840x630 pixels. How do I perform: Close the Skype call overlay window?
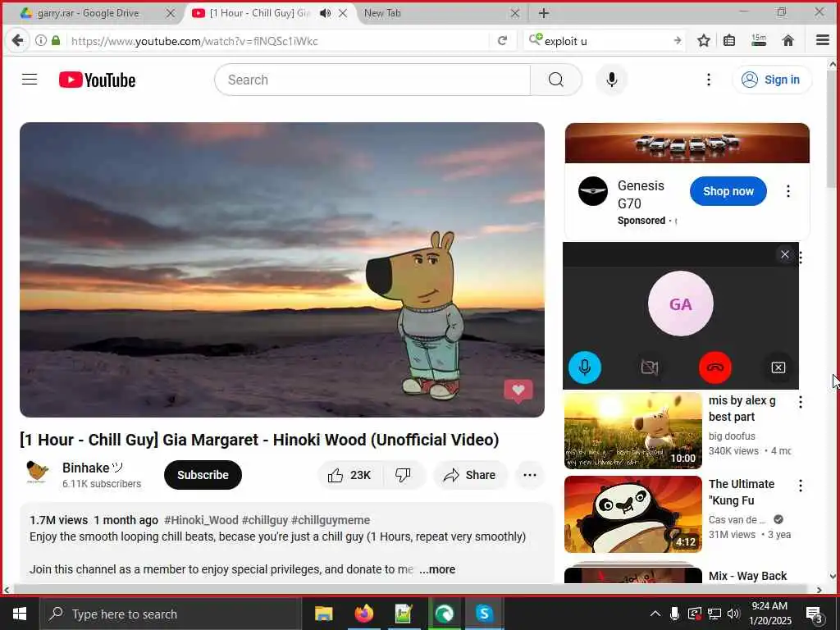tap(785, 254)
